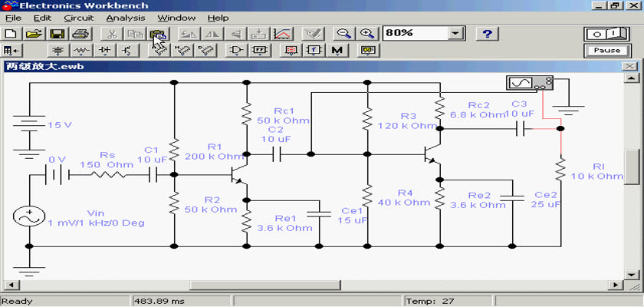Open the Sources parts bin
Image resolution: width=644 pixels, height=307 pixels.
point(59,51)
